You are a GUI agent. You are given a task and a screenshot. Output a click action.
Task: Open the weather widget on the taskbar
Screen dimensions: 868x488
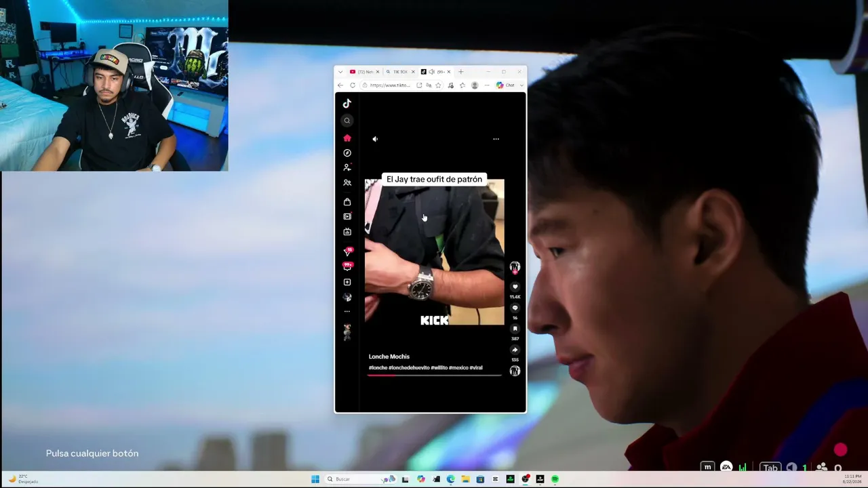tap(23, 479)
